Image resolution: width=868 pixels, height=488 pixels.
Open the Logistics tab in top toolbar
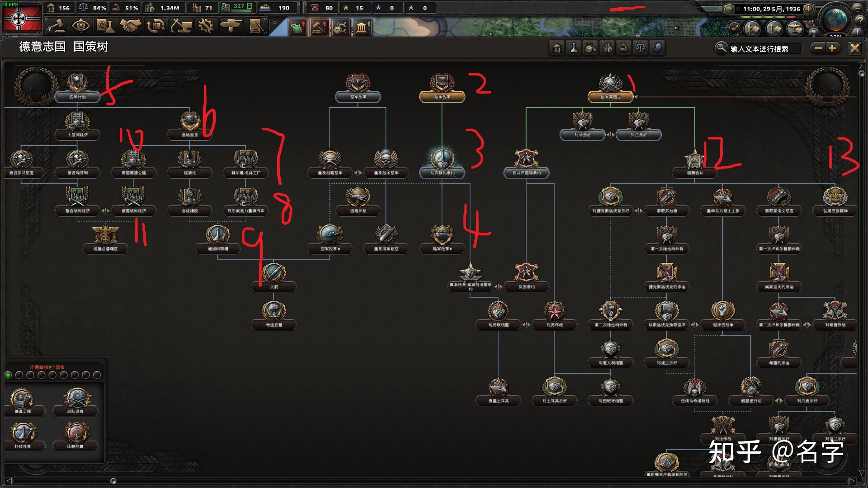(256, 26)
